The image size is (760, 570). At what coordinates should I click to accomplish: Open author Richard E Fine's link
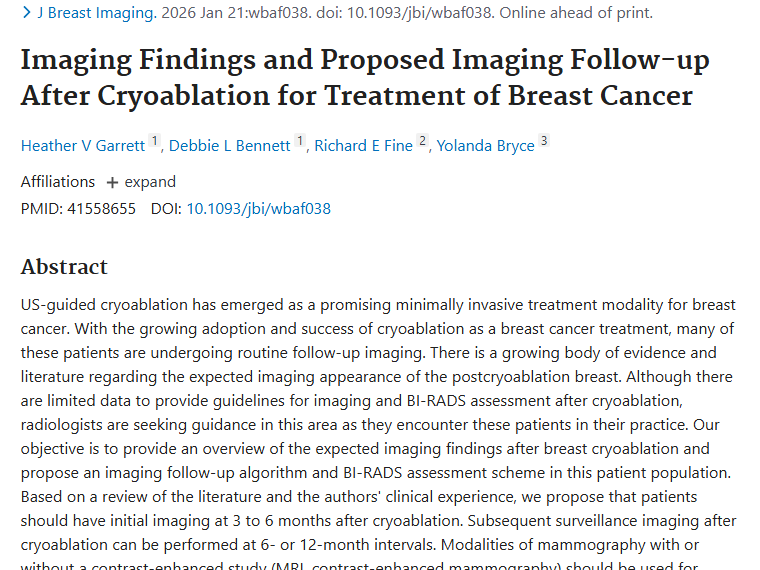click(x=363, y=146)
